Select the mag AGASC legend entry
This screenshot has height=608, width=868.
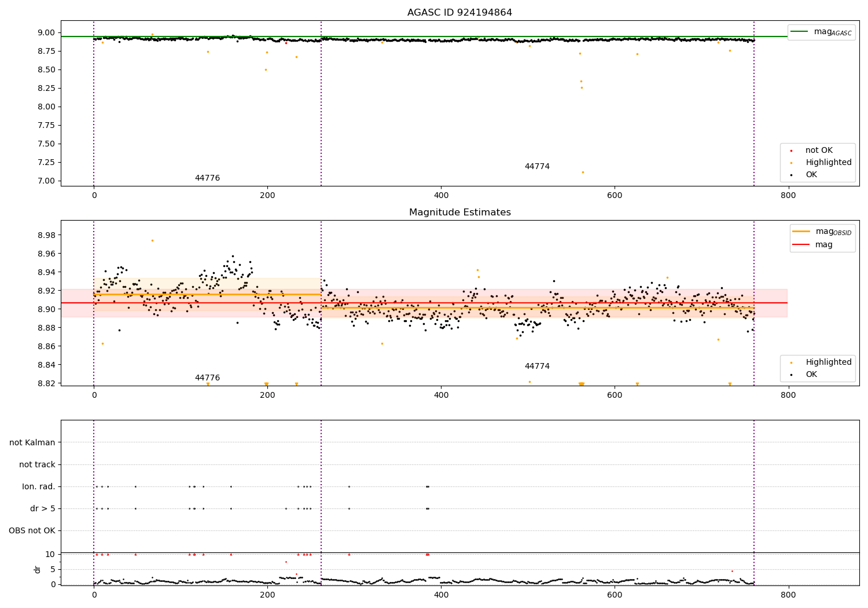coord(822,32)
